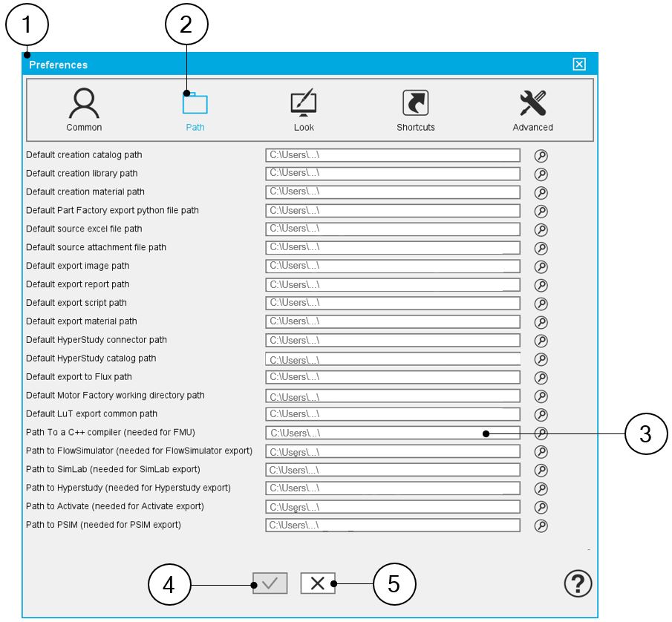Viewport: 672px width, 622px height.
Task: Click 'Path to SimLab (needed for SimLab export)' label
Action: tap(113, 470)
